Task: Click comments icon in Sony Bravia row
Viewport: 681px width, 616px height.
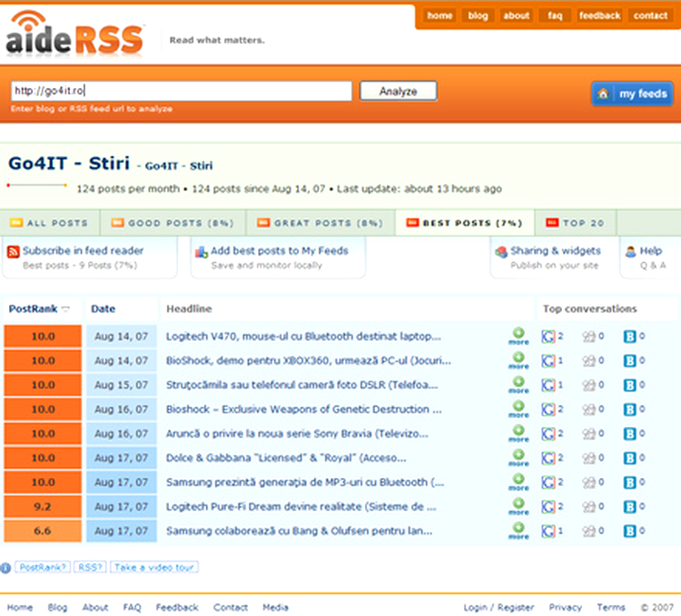Action: [589, 434]
